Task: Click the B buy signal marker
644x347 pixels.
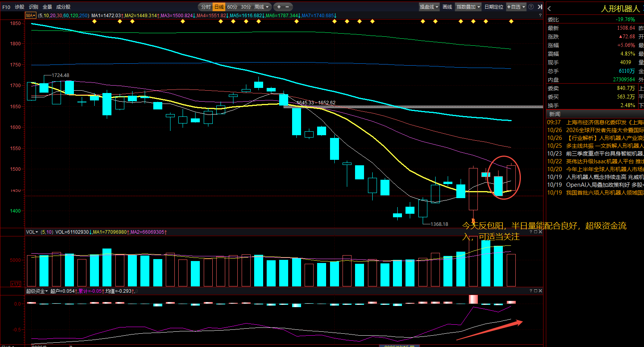Action: coord(473,221)
